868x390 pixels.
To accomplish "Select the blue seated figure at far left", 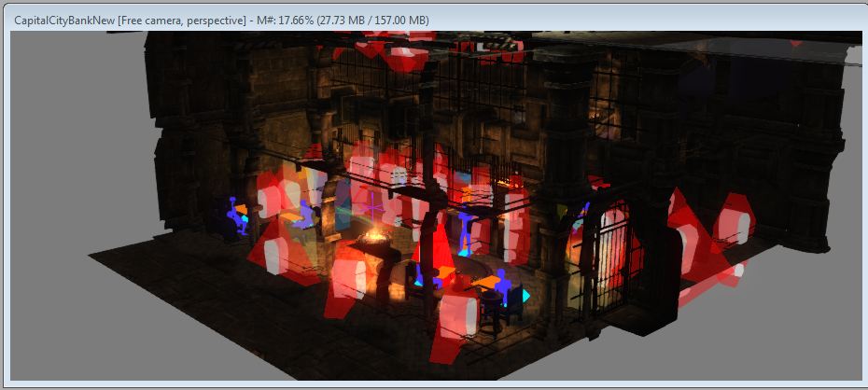I will [234, 215].
